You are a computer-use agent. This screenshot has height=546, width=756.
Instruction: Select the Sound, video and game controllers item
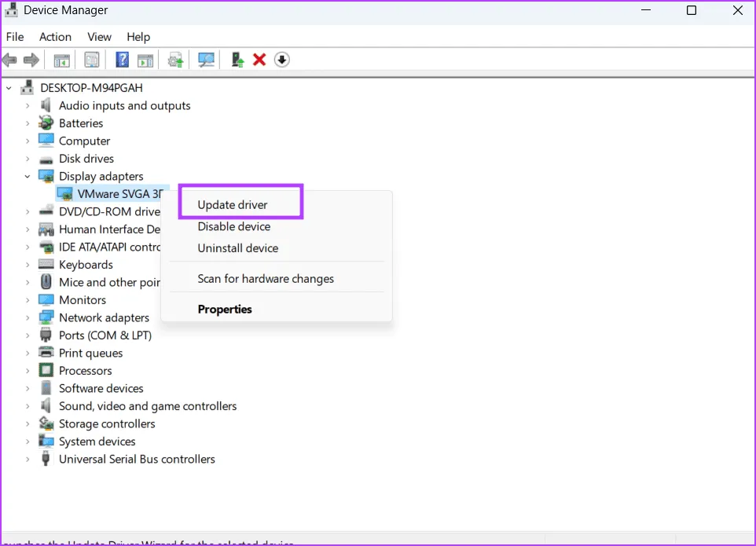pos(147,406)
